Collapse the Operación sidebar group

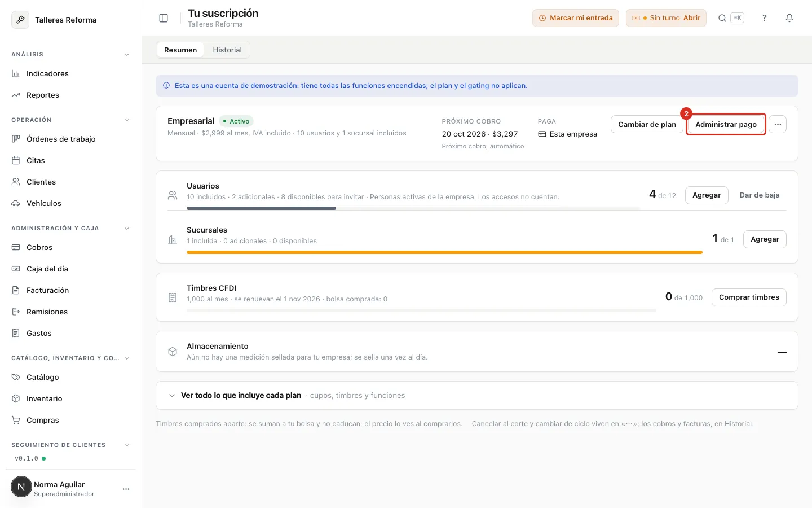tap(127, 120)
